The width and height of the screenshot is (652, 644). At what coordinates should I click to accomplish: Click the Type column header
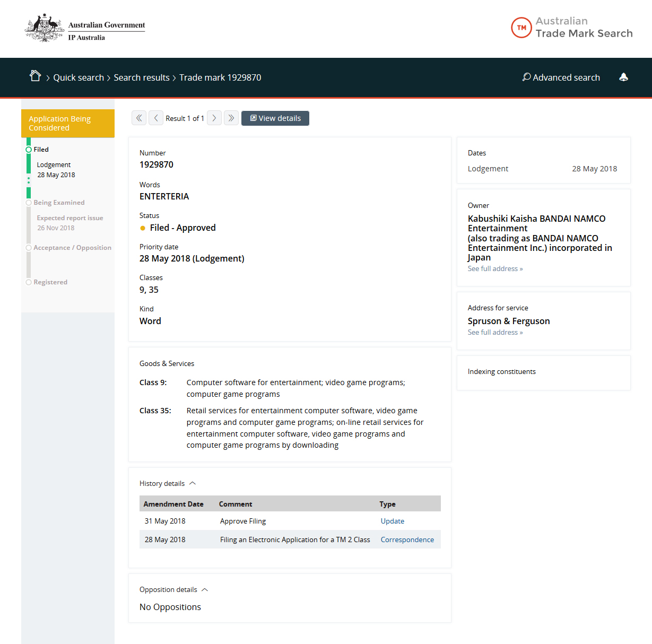[x=387, y=504]
